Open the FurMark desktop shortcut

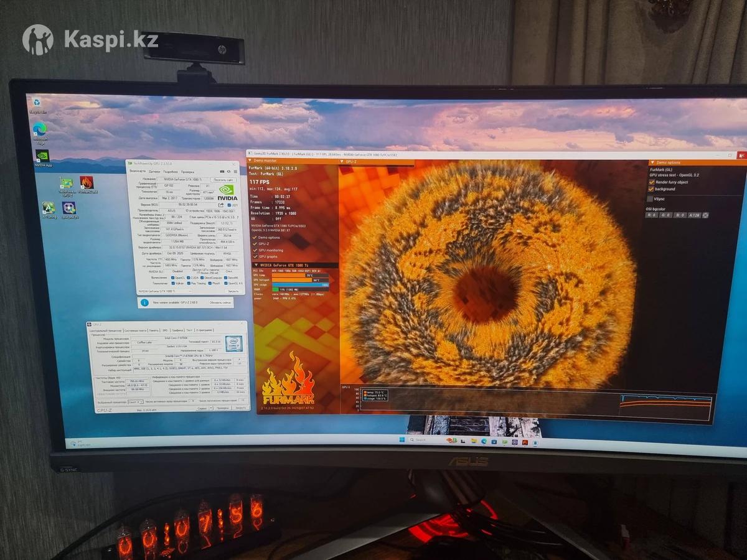tap(87, 183)
